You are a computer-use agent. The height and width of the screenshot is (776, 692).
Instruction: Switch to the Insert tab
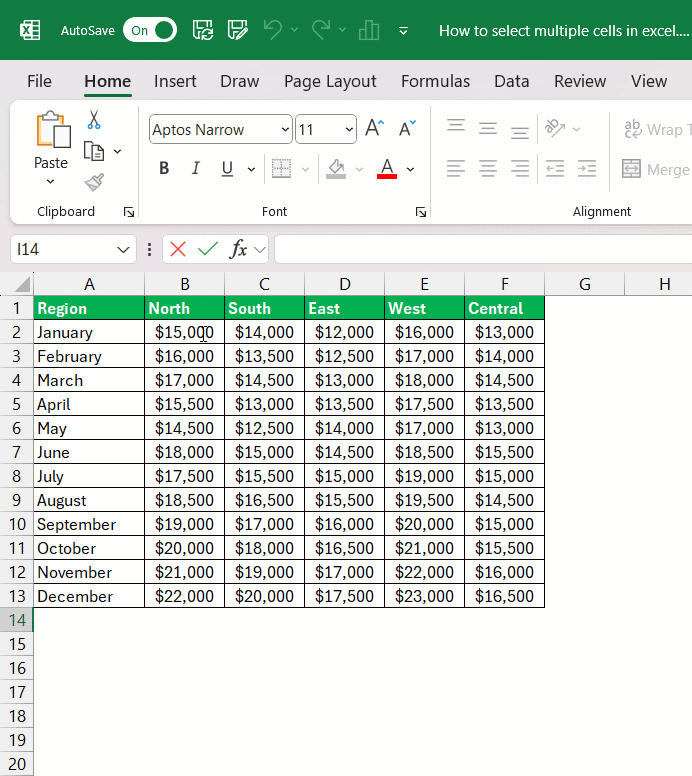click(175, 81)
